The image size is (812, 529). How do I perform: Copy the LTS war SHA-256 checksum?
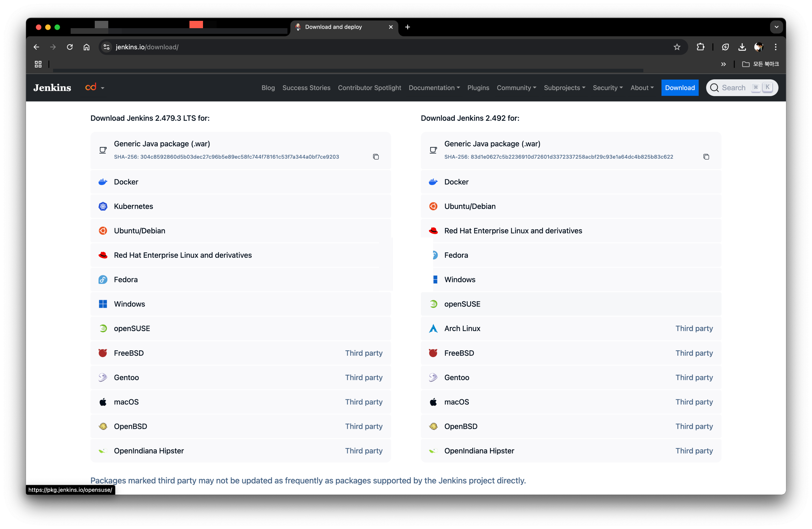[376, 157]
